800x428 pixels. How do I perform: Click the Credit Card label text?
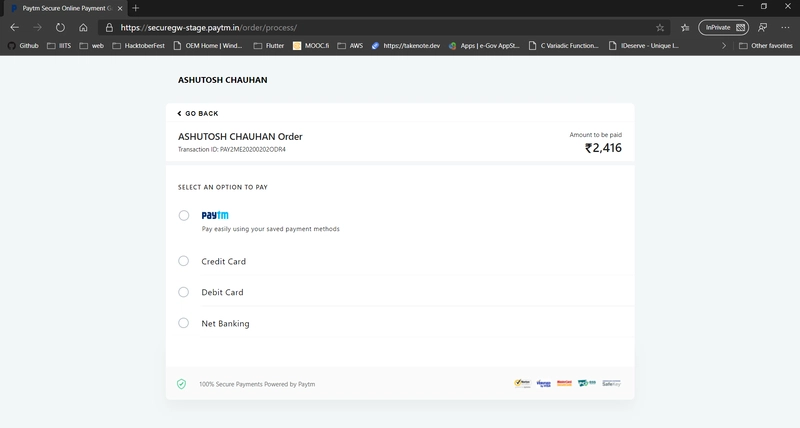tap(223, 261)
